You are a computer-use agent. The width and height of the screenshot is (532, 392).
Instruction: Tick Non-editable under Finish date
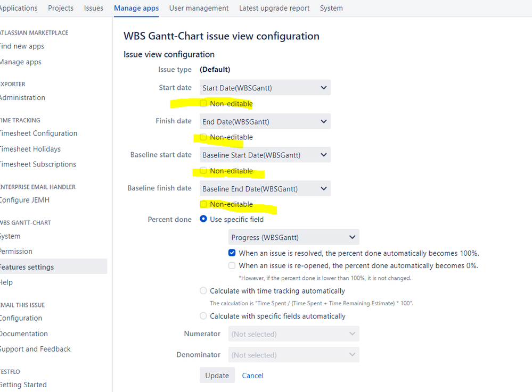[x=203, y=137]
